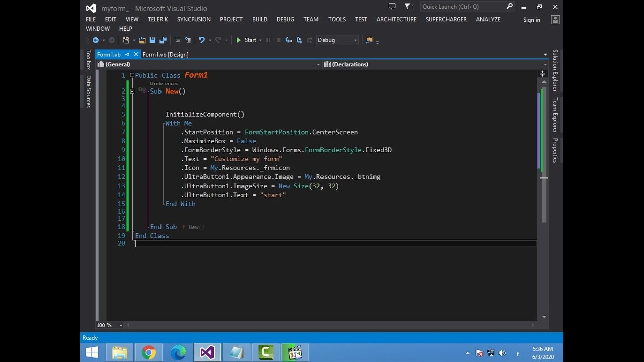Open the VIEW menu

[132, 19]
